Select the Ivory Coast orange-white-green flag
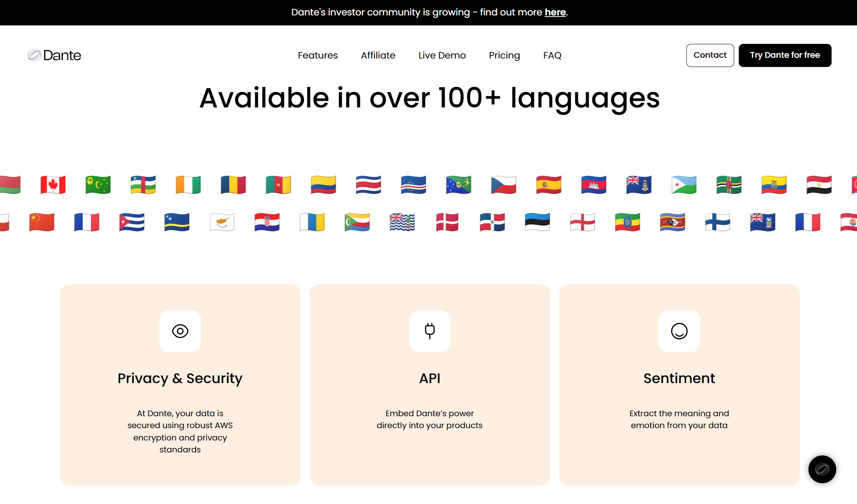Viewport: 857px width, 504px height. coord(188,185)
